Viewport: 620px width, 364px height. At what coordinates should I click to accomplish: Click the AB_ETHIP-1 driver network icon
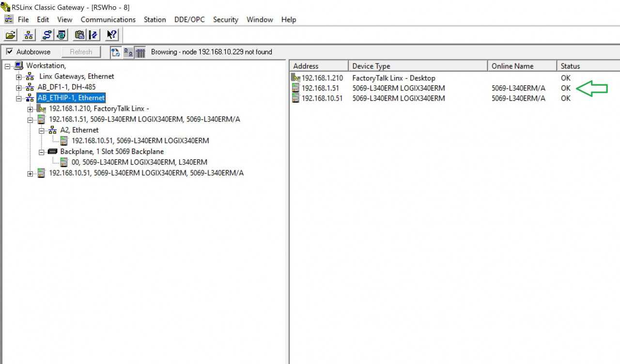coord(30,98)
